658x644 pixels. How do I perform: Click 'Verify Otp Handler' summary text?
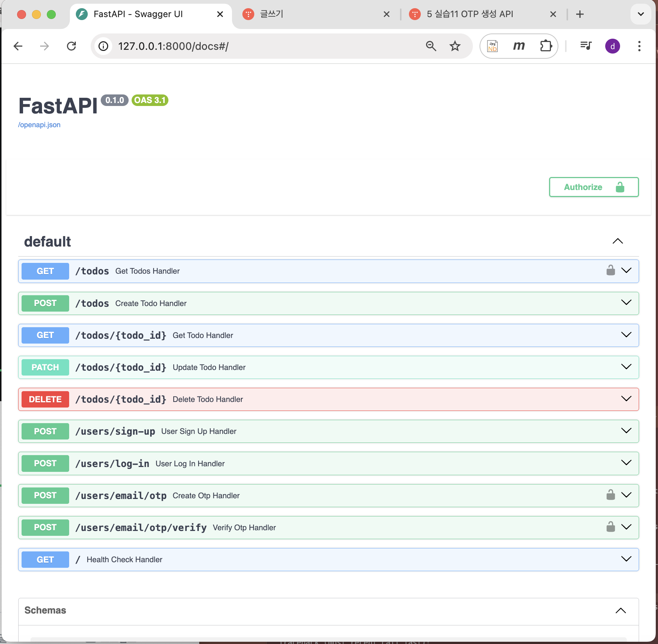(x=245, y=528)
